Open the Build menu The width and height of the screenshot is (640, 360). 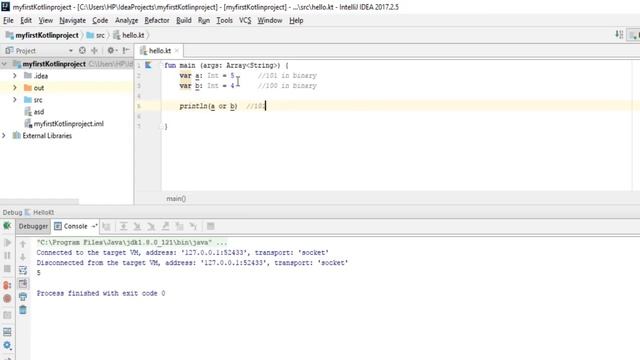pos(184,20)
